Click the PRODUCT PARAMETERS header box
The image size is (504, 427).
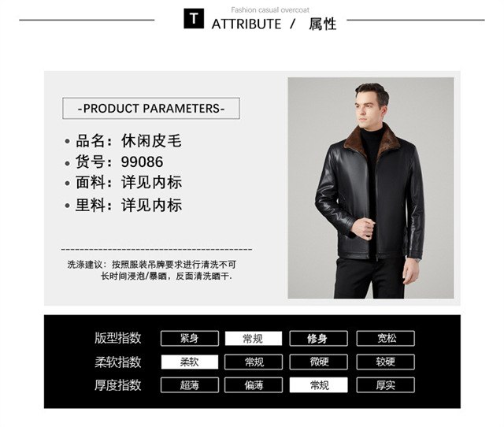pyautogui.click(x=151, y=109)
